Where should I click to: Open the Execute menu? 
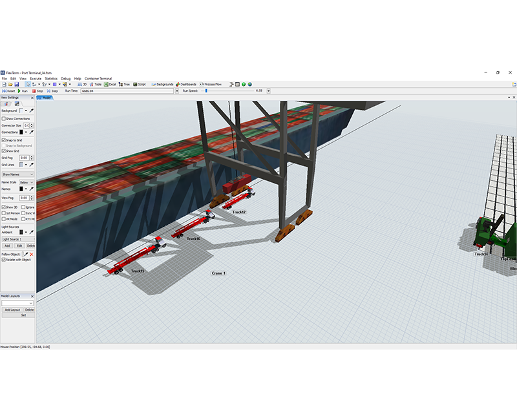[x=35, y=78]
